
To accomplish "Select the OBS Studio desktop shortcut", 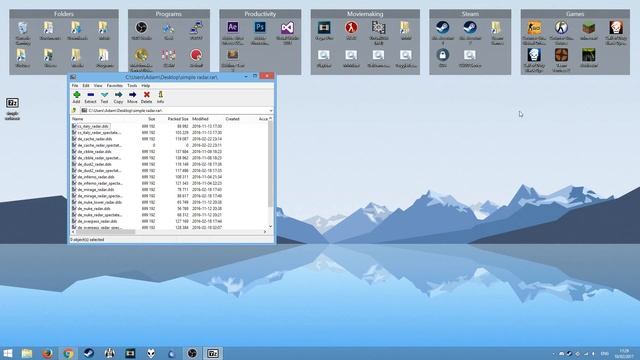I will click(141, 31).
